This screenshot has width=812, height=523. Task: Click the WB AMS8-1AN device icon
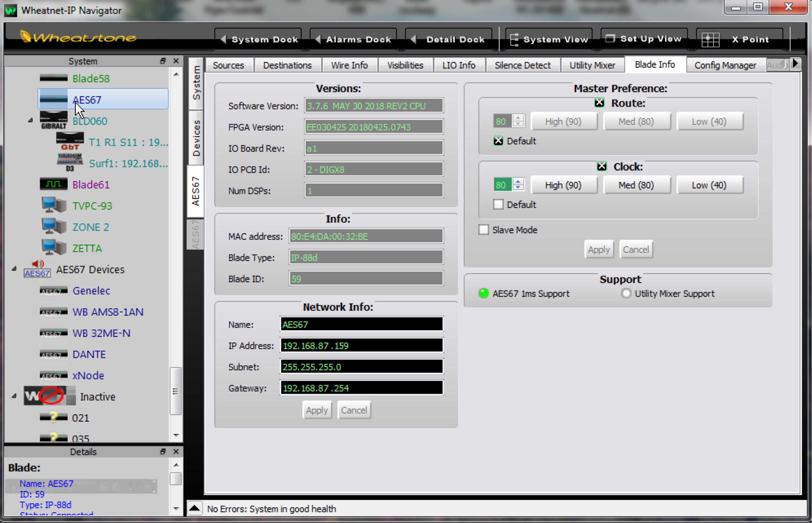[x=54, y=312]
